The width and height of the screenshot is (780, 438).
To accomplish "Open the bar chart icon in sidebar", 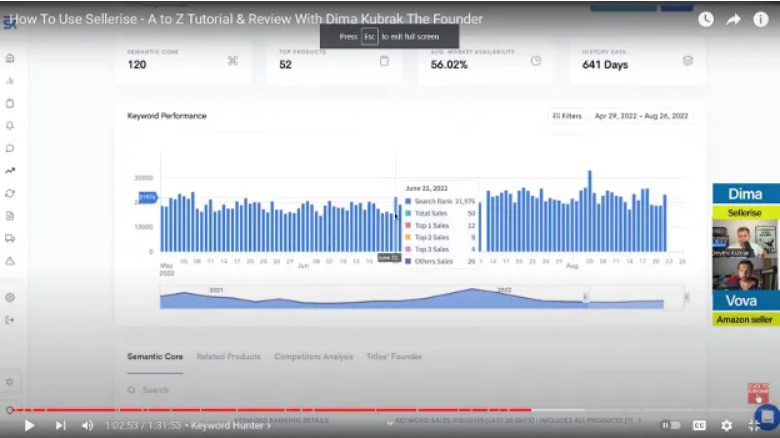I will tap(10, 81).
